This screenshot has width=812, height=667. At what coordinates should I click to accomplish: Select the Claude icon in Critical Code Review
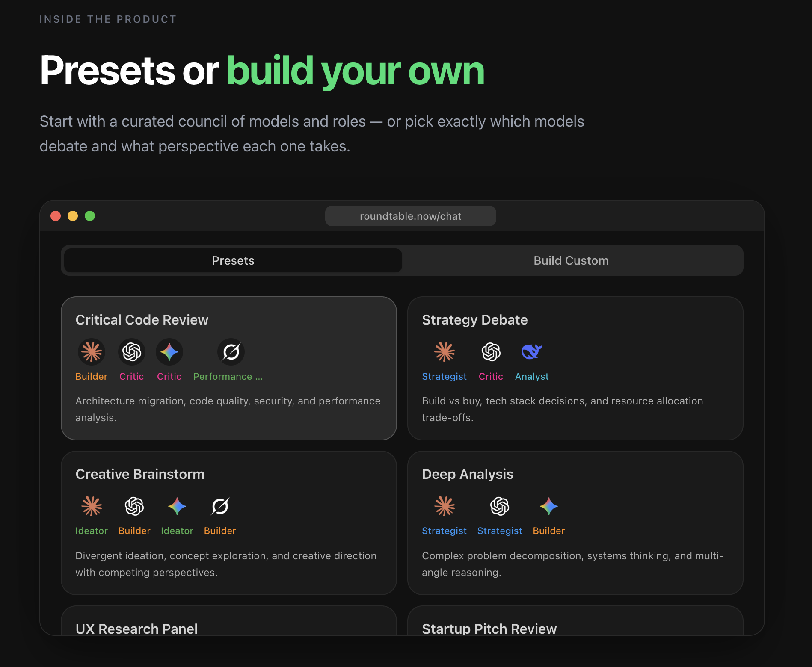tap(92, 352)
